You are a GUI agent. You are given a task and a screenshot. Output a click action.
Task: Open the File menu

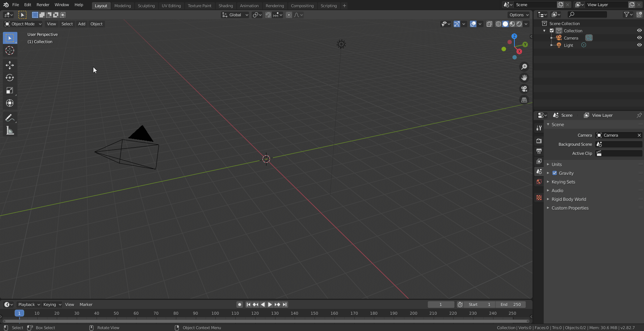16,5
